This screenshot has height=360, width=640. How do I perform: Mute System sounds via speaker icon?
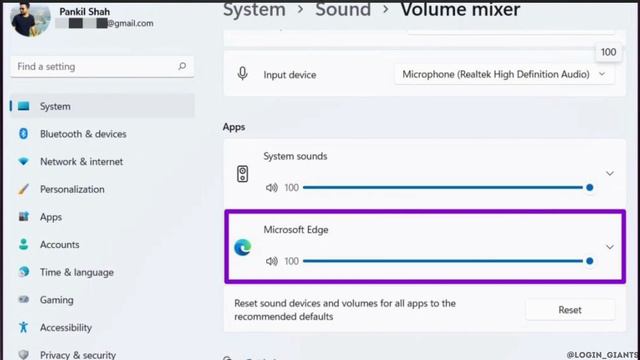click(x=272, y=187)
